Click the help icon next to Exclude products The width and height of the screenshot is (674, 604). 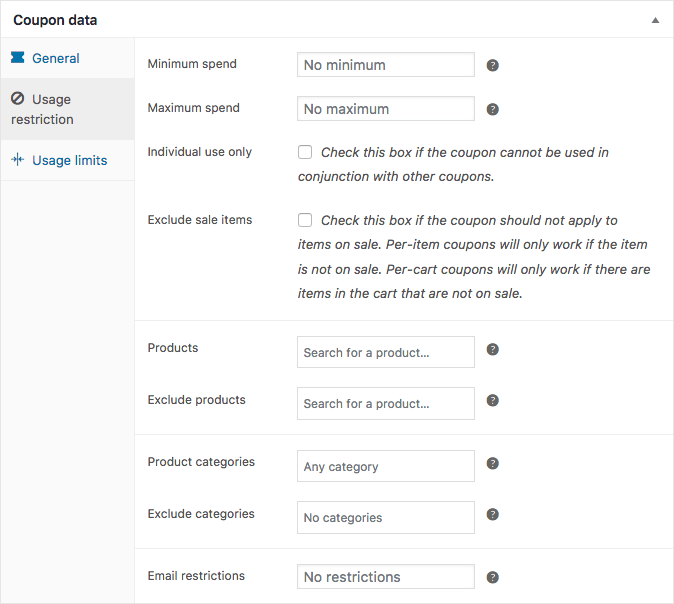pyautogui.click(x=492, y=400)
